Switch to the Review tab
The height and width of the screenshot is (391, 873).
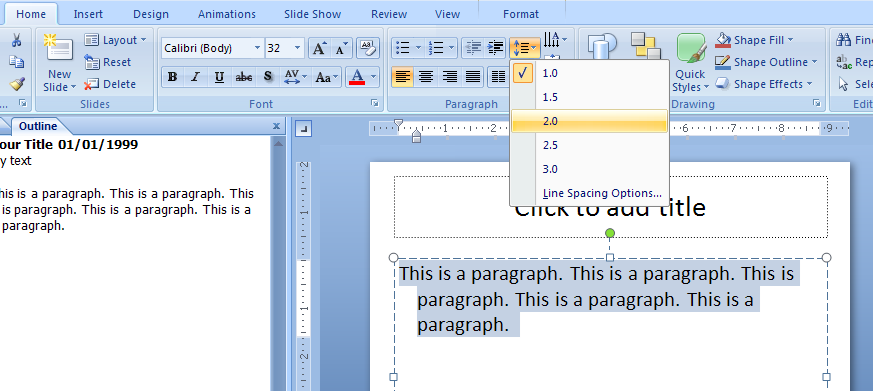389,14
